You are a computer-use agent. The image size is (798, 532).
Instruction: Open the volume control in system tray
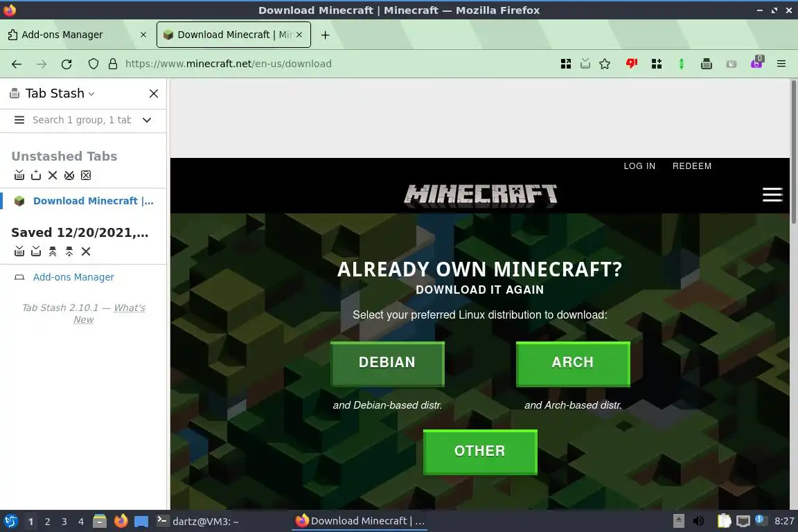tap(699, 521)
